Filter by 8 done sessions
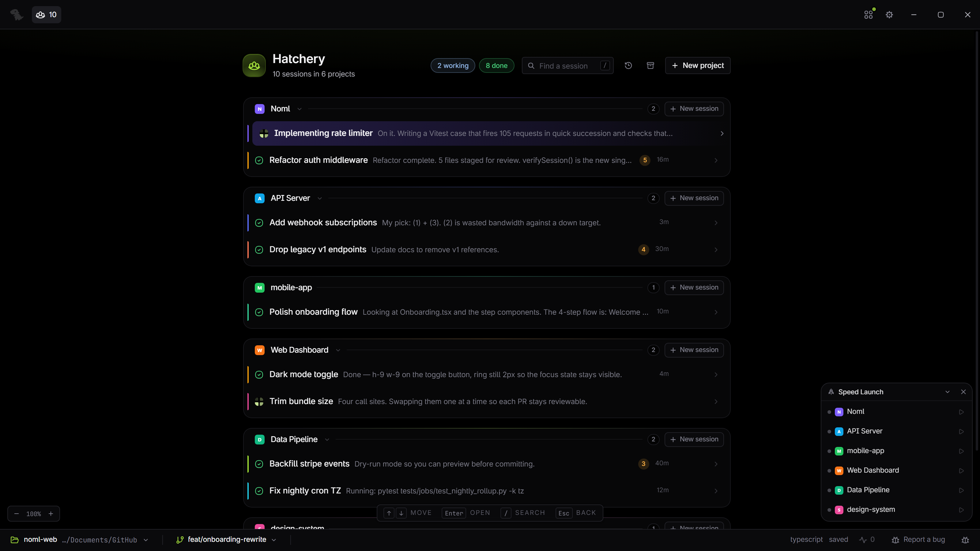The height and width of the screenshot is (551, 980). [496, 66]
